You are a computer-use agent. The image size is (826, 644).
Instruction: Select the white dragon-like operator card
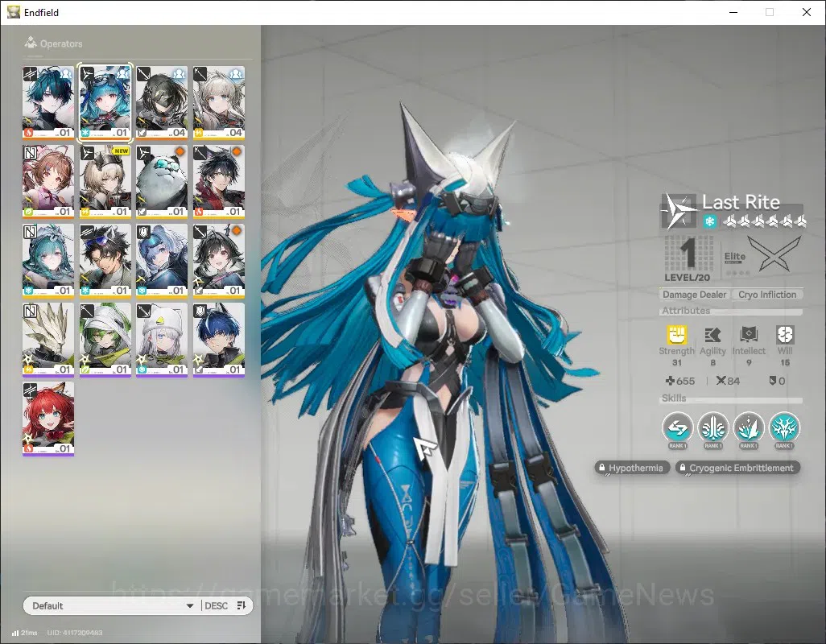[x=48, y=339]
